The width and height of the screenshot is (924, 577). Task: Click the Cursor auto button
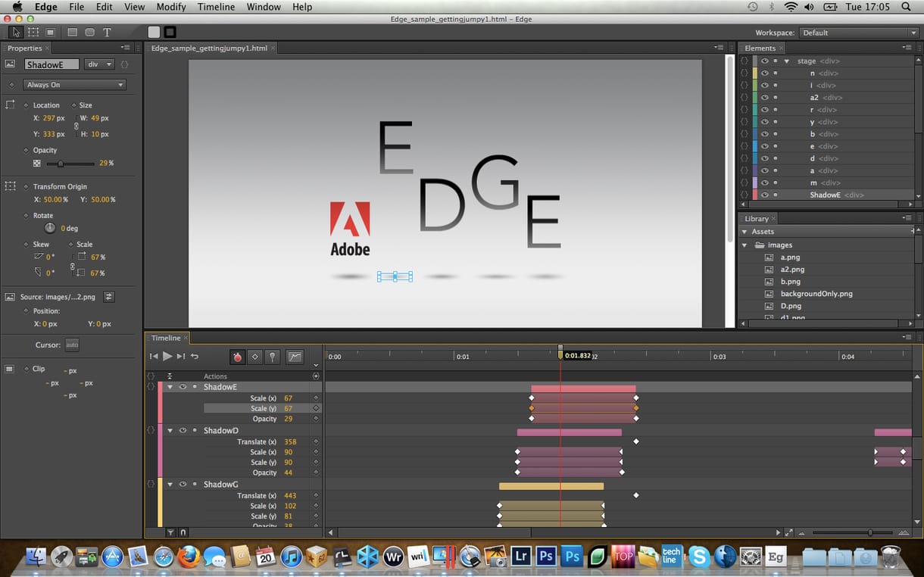click(72, 345)
